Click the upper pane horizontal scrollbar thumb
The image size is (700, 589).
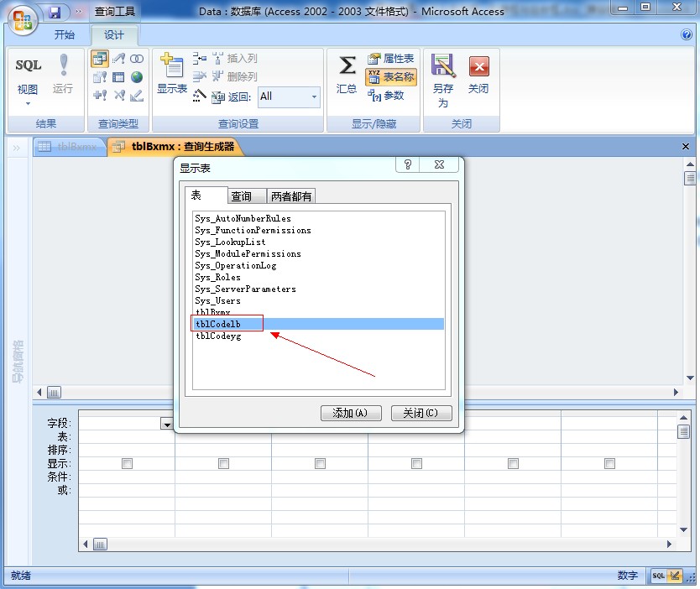click(54, 393)
